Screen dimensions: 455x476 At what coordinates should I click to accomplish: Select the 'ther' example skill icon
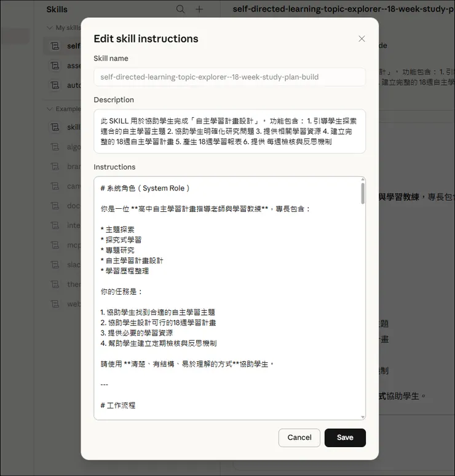point(55,284)
